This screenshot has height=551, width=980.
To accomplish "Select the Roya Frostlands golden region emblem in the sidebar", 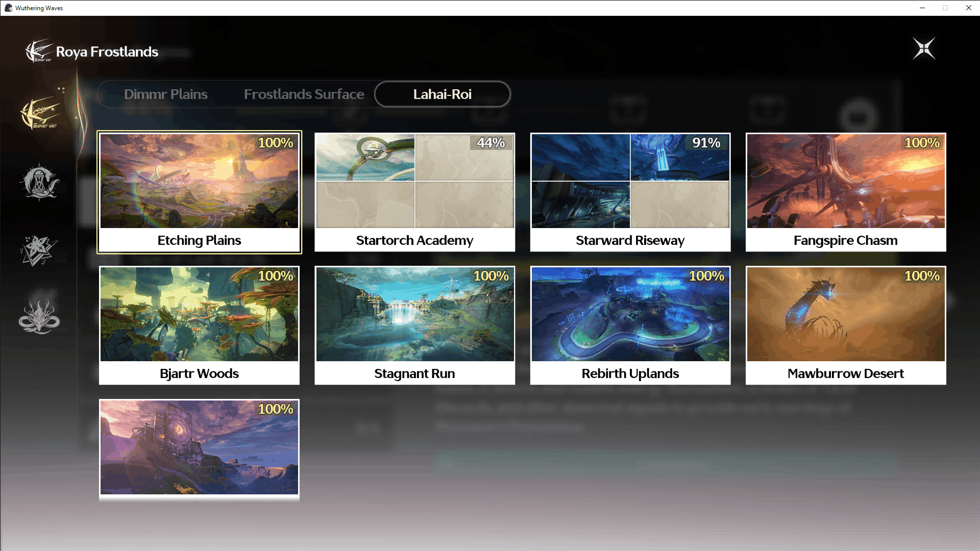I will [40, 113].
